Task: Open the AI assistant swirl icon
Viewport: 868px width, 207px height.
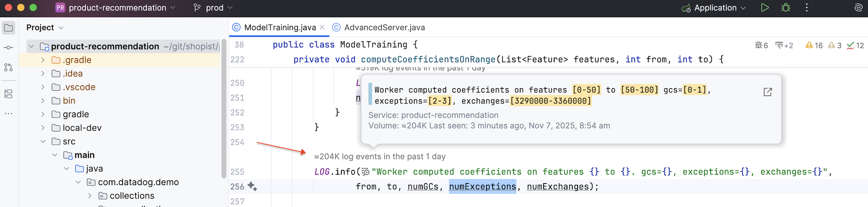Action: 858,8
